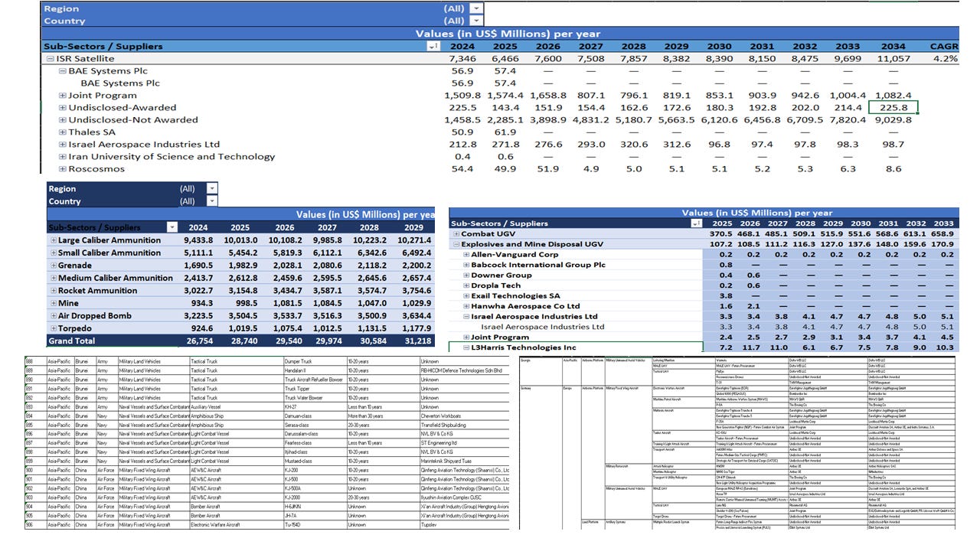
Task: Open Sub-Sectors / Suppliers sort dropdown in top table
Action: [x=434, y=46]
